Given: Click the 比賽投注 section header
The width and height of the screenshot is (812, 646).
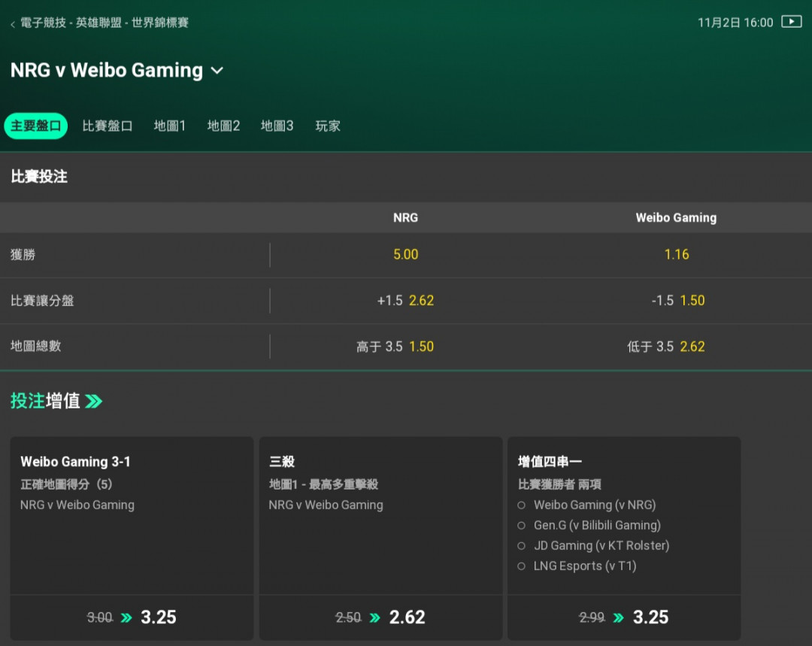Looking at the screenshot, I should (x=39, y=177).
